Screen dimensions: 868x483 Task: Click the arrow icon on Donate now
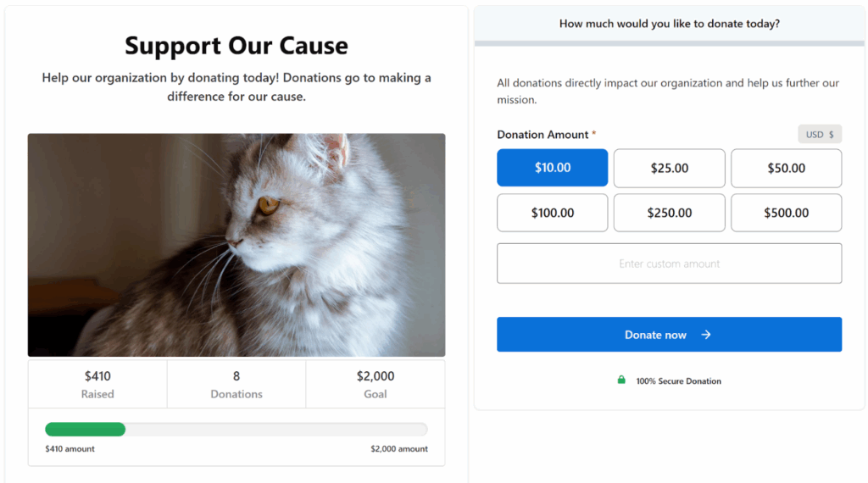(706, 335)
